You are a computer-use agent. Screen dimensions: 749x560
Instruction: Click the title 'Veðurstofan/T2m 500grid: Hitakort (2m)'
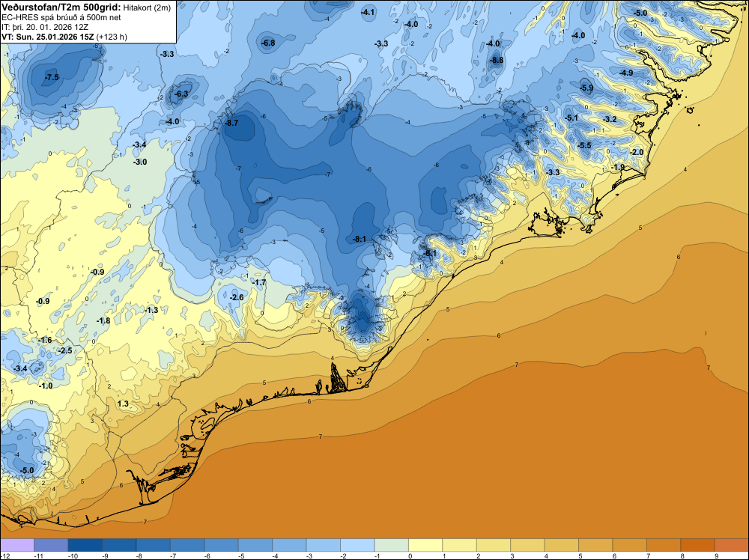click(86, 7)
